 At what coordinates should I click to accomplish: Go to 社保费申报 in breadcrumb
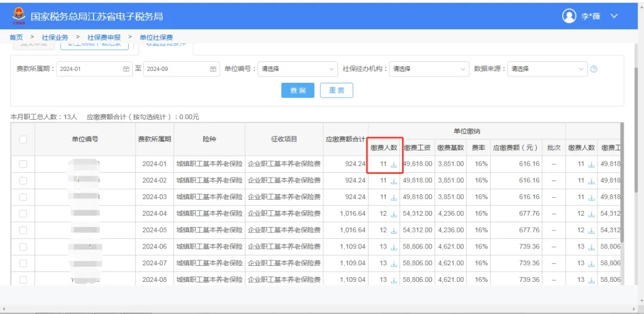click(104, 38)
